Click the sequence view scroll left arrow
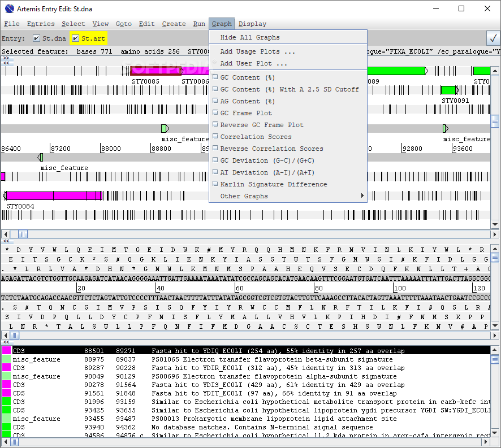501x448 pixels. pyautogui.click(x=6, y=335)
